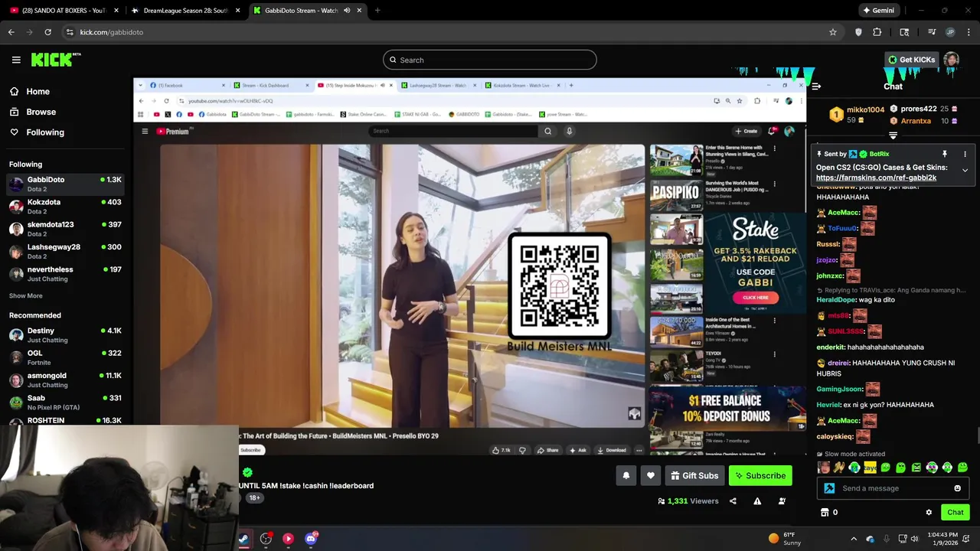
Task: Expand Show more under Following
Action: (x=25, y=295)
